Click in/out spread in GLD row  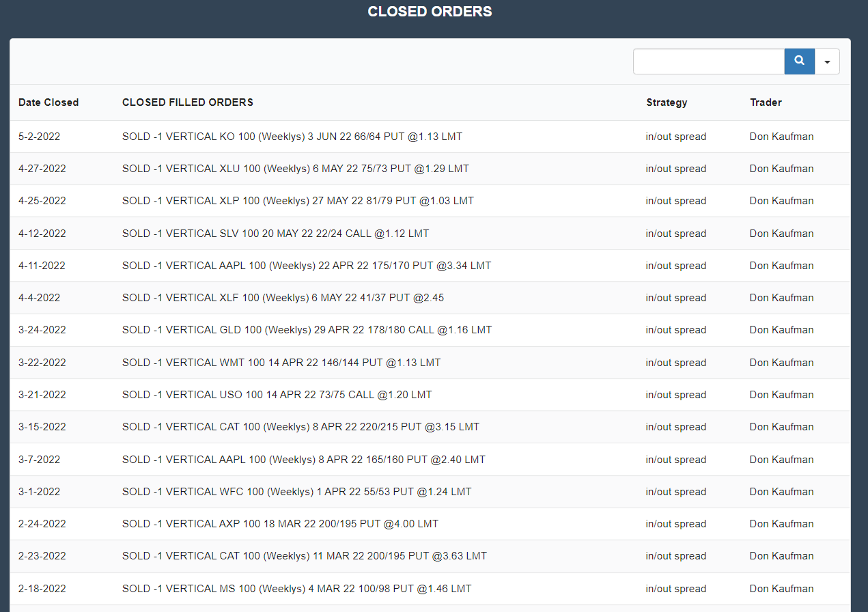tap(676, 330)
